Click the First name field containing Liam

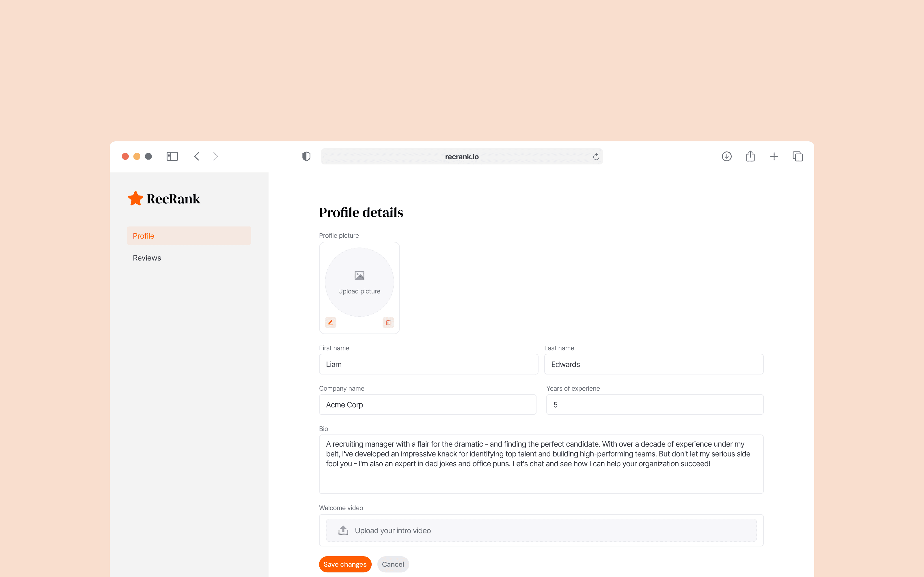pos(428,364)
